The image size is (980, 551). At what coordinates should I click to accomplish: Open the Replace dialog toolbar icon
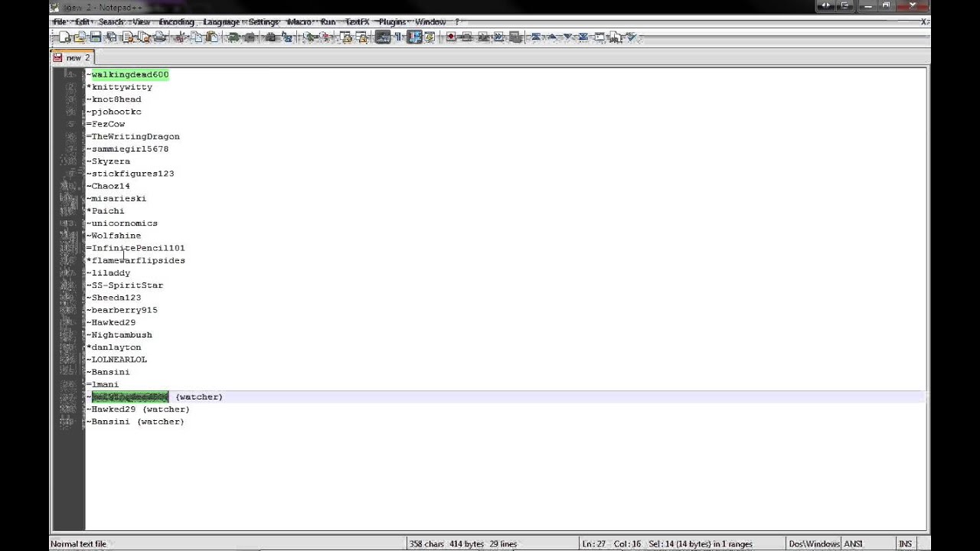coord(288,37)
